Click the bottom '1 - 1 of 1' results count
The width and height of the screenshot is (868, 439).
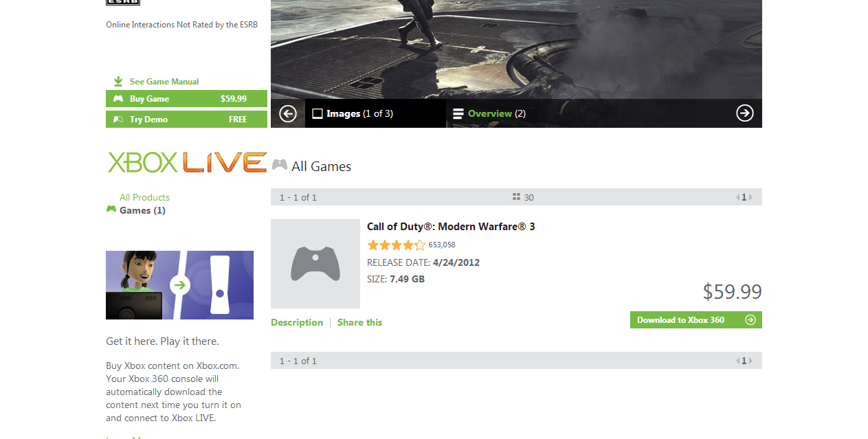click(298, 361)
